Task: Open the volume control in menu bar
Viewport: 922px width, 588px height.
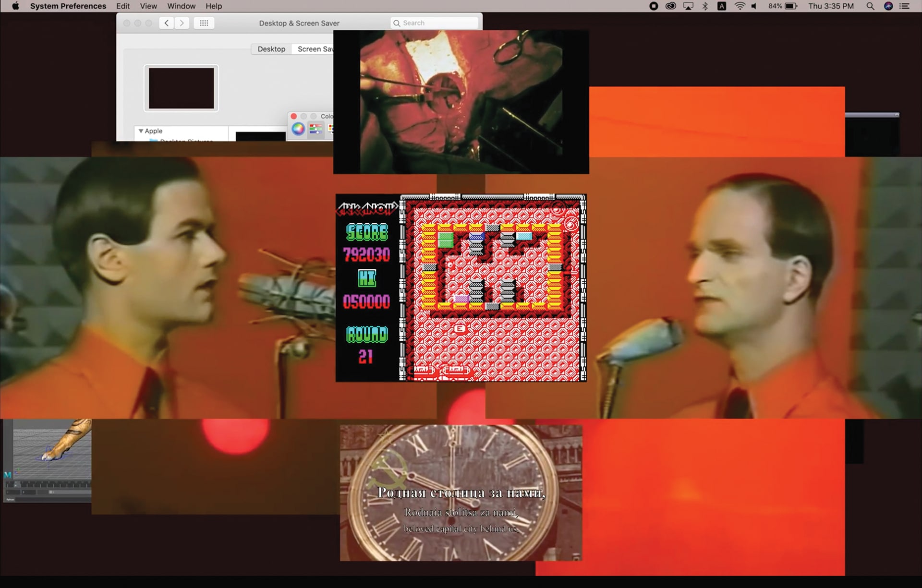Action: pyautogui.click(x=754, y=6)
